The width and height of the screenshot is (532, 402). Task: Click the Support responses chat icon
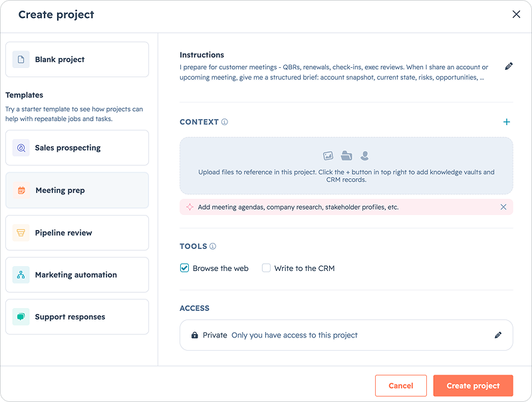pos(21,317)
